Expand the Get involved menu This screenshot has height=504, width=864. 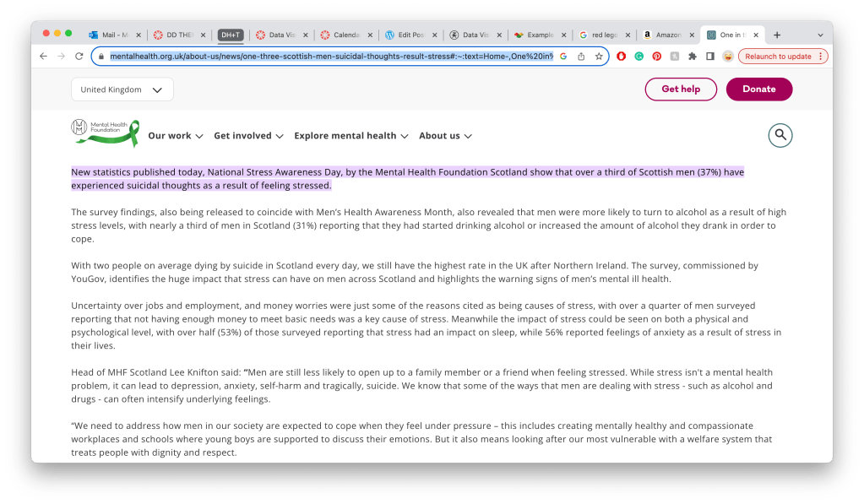tap(248, 136)
